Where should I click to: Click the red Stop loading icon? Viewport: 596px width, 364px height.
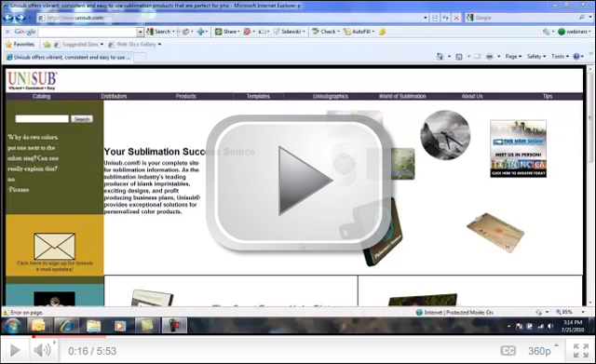click(456, 18)
